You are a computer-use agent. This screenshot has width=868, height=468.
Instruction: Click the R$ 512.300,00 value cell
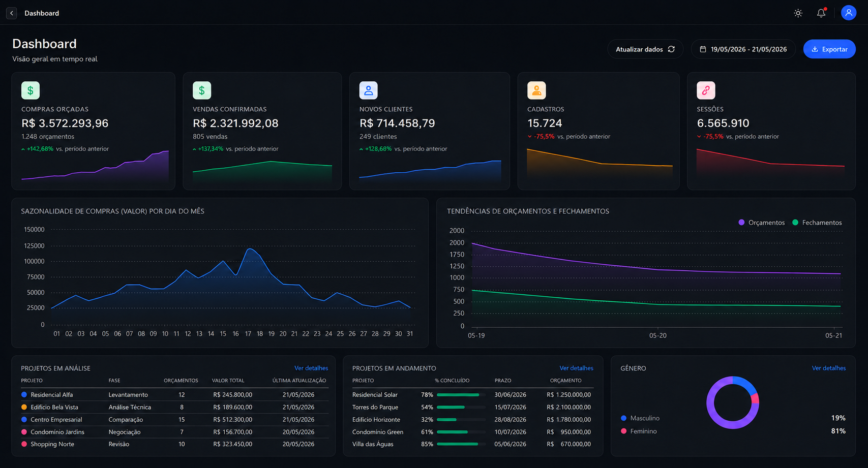point(232,420)
